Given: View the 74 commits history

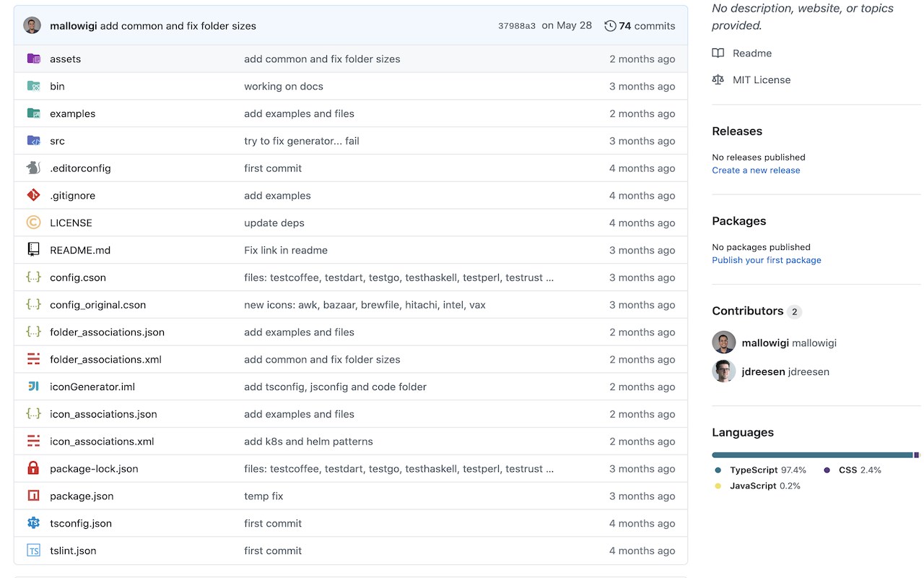Looking at the screenshot, I should click(x=647, y=26).
